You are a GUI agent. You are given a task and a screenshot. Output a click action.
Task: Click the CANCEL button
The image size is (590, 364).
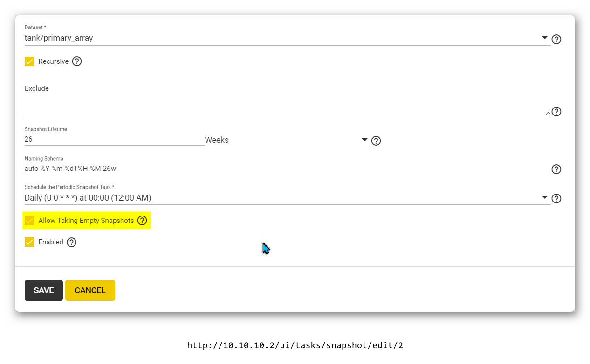pos(90,290)
